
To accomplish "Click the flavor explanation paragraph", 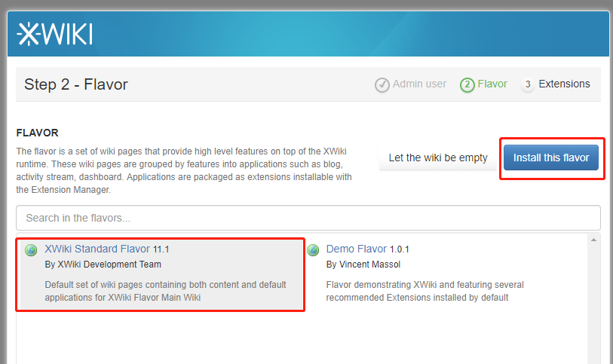I will [184, 170].
